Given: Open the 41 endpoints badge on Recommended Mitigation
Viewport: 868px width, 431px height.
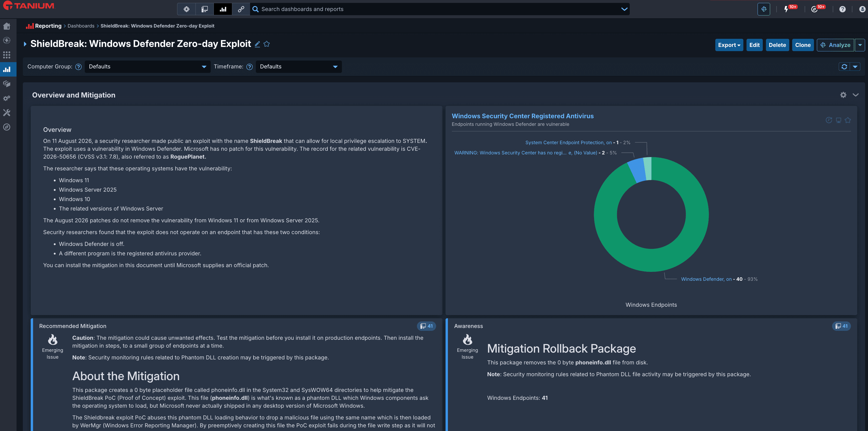Looking at the screenshot, I should (426, 326).
